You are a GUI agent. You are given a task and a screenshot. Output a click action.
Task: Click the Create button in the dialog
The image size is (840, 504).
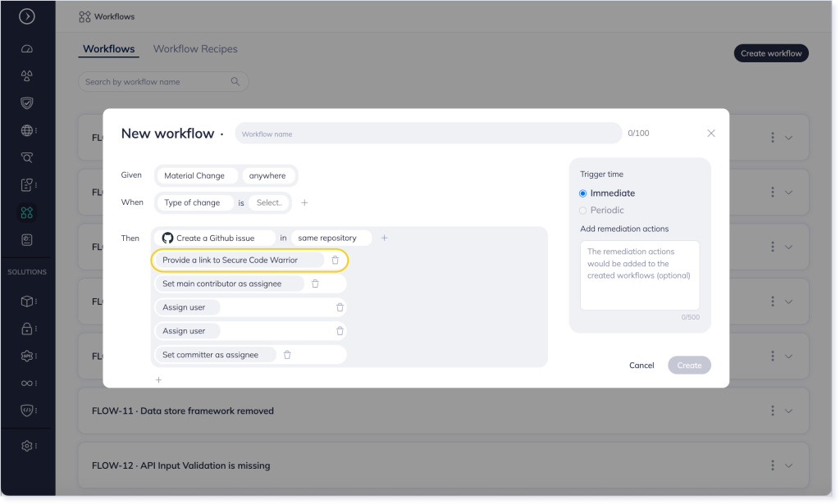pyautogui.click(x=689, y=366)
